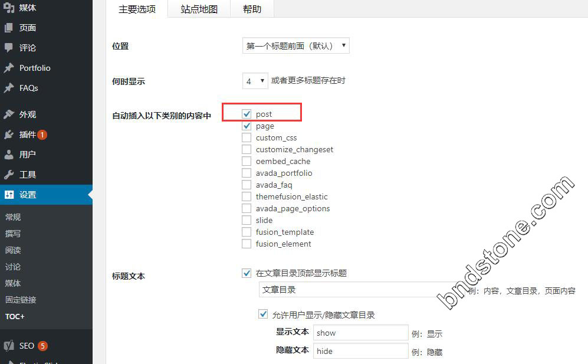Click the Yoast SEO icon
Viewport: 588px width, 364px height.
(9, 346)
